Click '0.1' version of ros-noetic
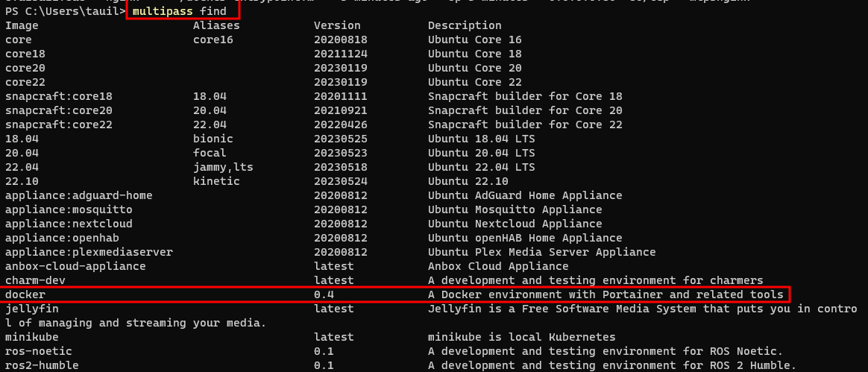 pos(324,351)
